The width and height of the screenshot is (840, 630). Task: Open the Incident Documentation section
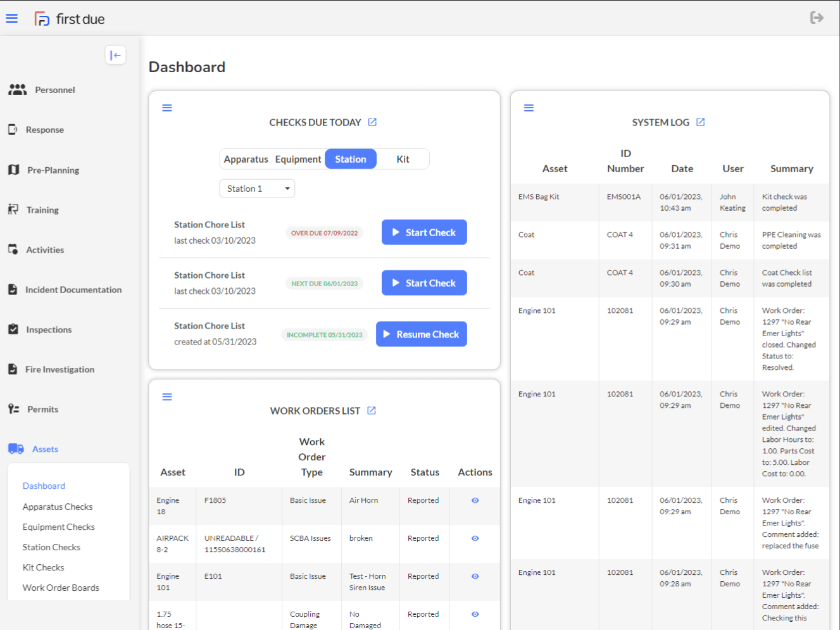[x=73, y=290]
